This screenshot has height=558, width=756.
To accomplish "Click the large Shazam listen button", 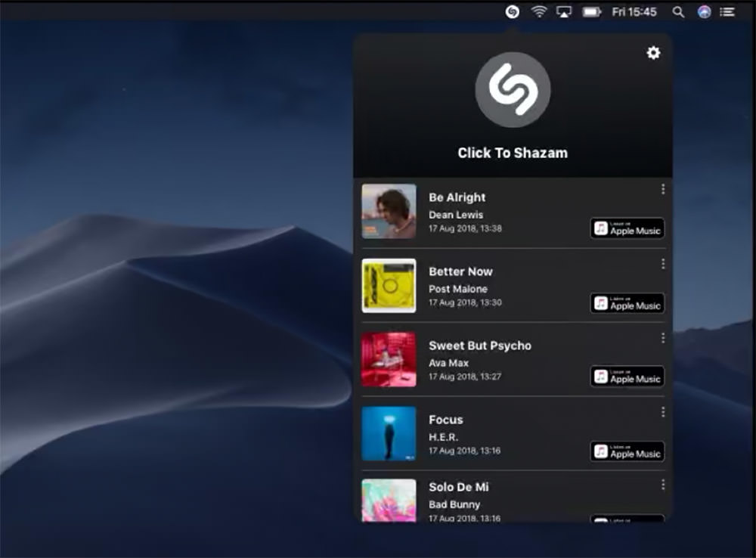I will tap(513, 90).
